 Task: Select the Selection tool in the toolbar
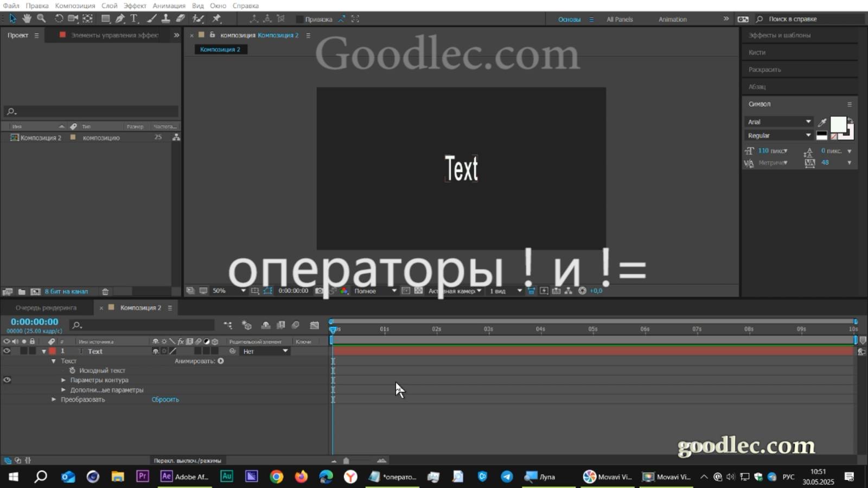(x=12, y=18)
